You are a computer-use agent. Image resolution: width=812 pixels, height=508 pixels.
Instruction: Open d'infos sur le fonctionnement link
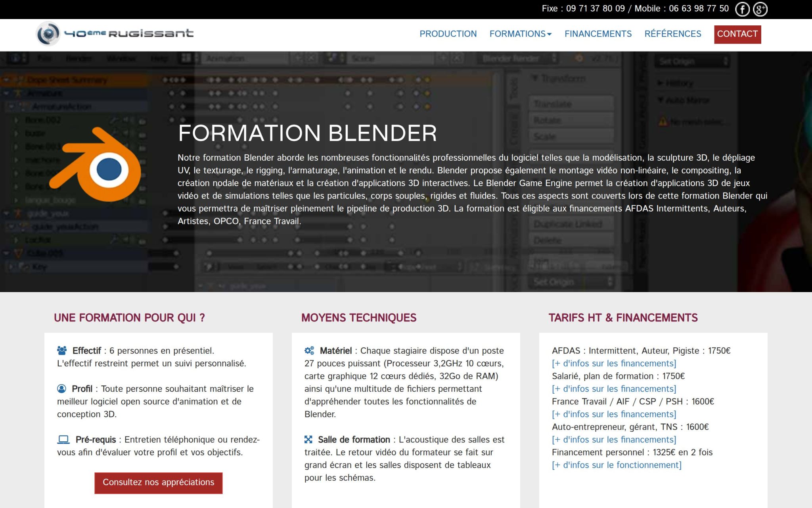(617, 465)
